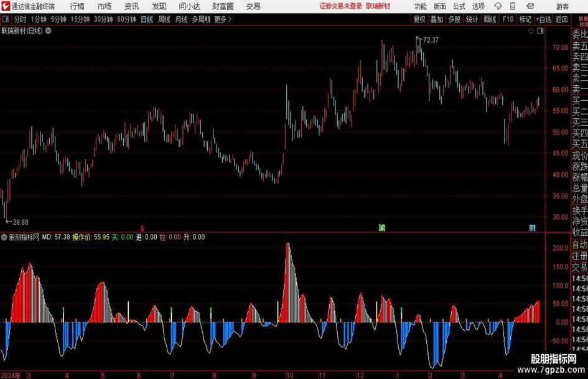Open the 资讯 menu
The width and height of the screenshot is (588, 379).
[132, 6]
